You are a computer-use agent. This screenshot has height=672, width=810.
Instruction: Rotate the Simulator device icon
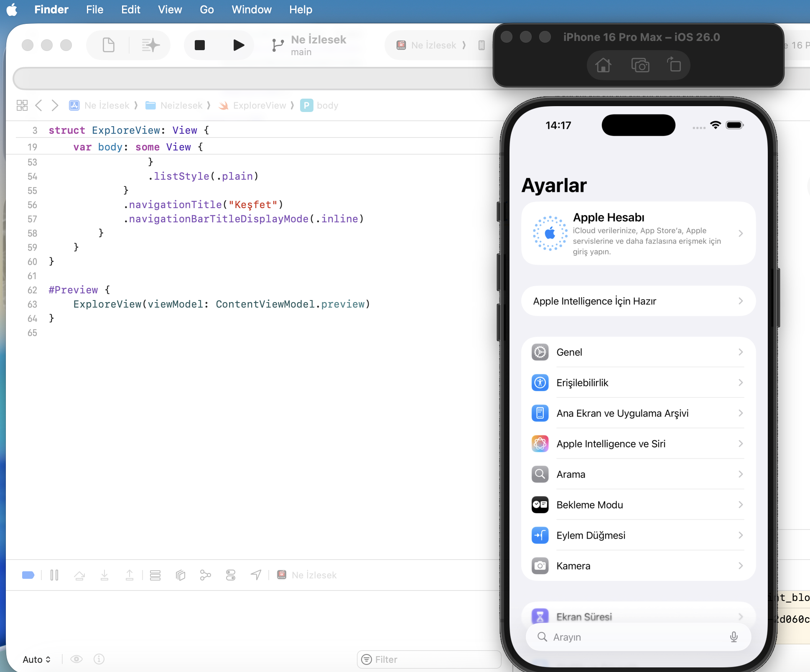point(674,65)
